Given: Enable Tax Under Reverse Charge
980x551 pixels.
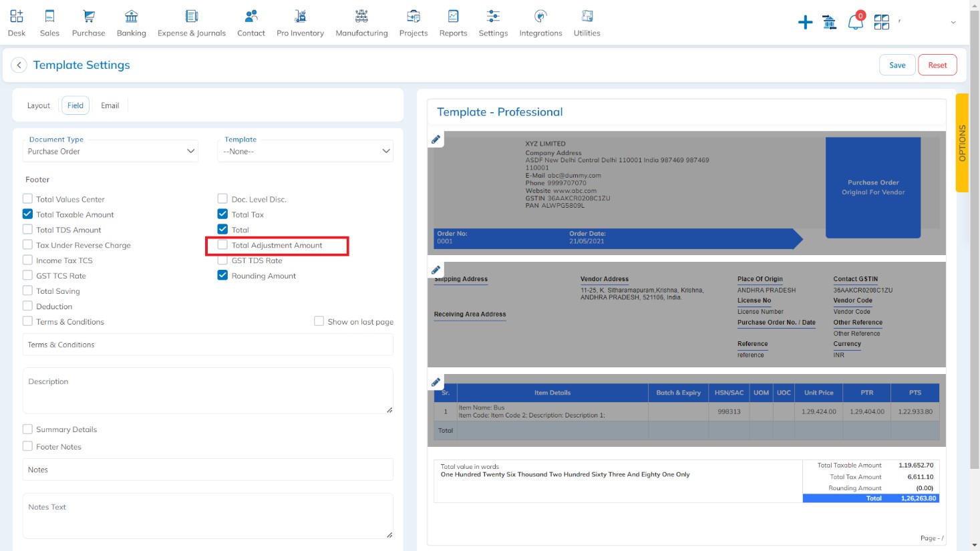Looking at the screenshot, I should click(27, 244).
